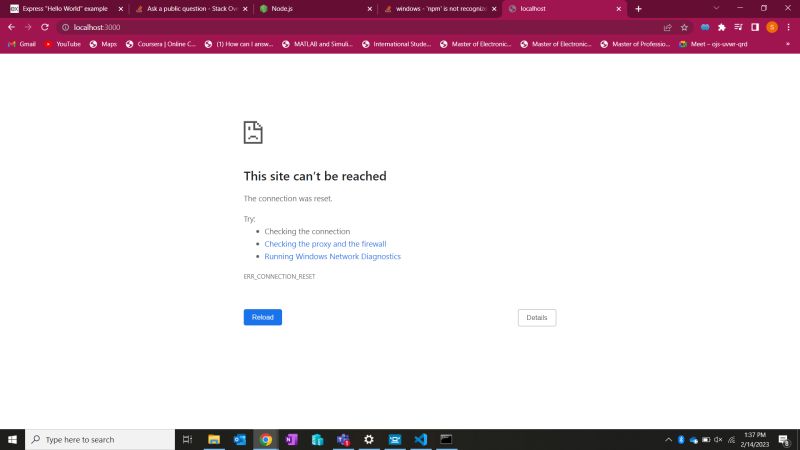Toggle the browser side panel
This screenshot has height=450, width=800.
click(755, 28)
